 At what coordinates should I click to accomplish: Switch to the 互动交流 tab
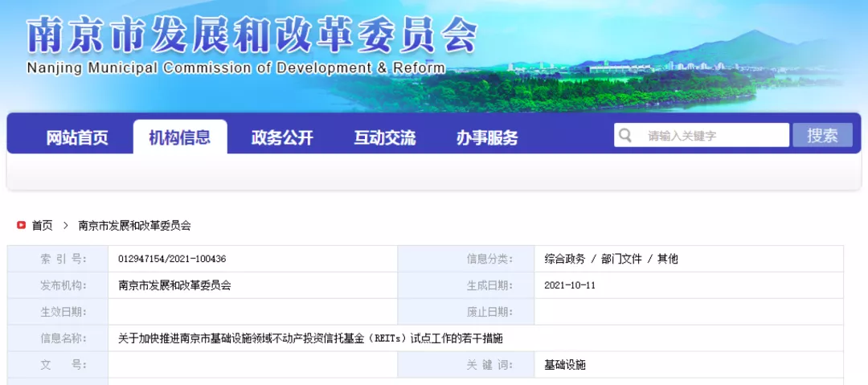[385, 137]
